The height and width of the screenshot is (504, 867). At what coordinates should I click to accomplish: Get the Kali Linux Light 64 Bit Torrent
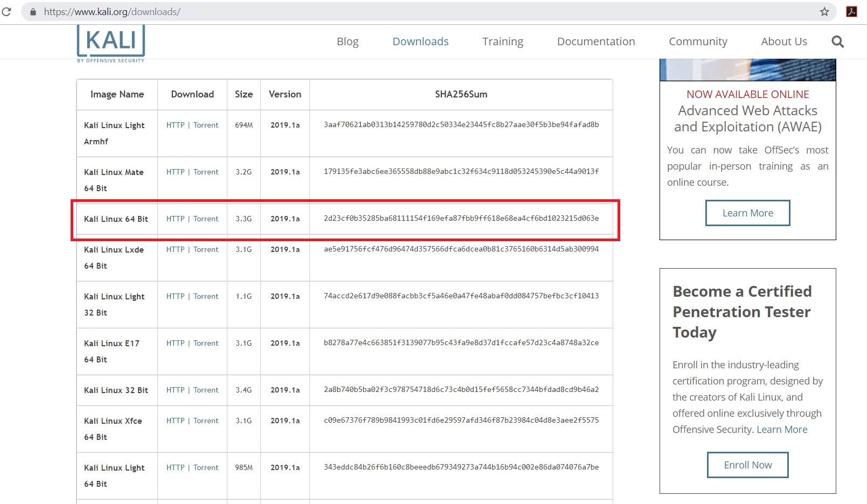(206, 467)
